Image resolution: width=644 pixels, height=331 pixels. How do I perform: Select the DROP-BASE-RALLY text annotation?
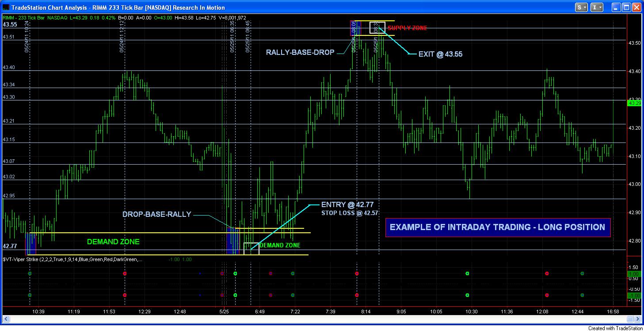[157, 214]
